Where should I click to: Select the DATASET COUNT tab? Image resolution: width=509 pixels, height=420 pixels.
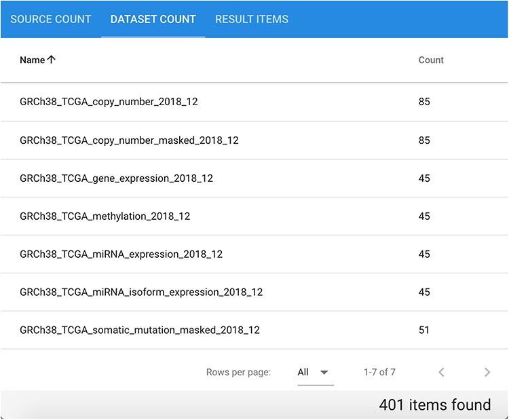point(153,19)
